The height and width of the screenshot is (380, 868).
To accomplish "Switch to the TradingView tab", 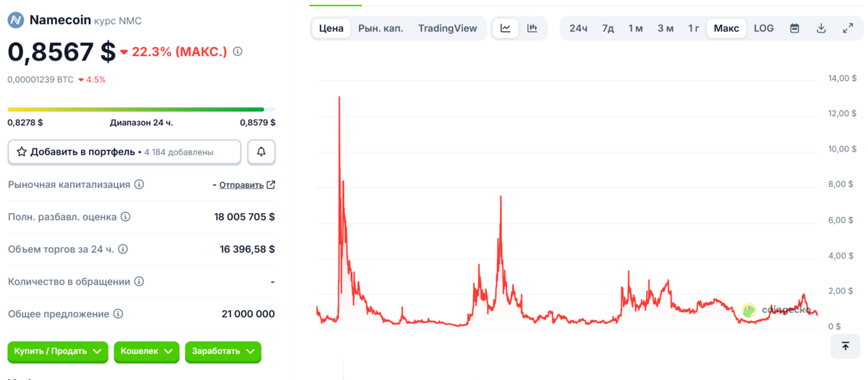I will [x=448, y=28].
